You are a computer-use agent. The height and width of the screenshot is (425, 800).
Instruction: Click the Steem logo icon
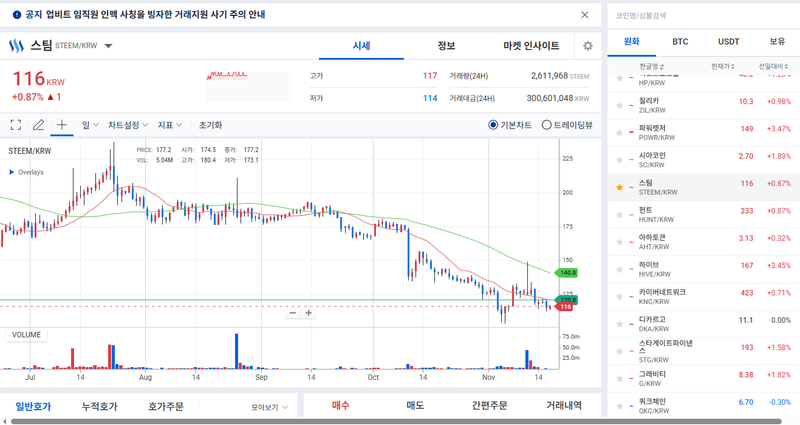point(16,46)
